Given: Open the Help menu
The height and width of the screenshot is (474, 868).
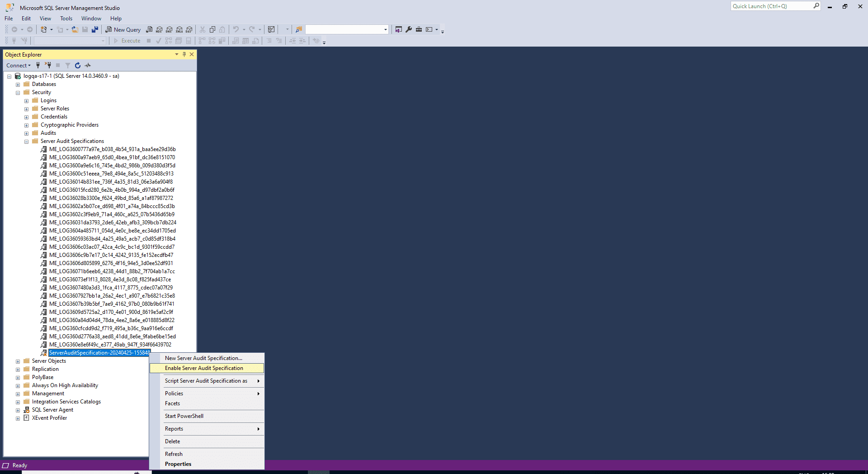Looking at the screenshot, I should coord(116,19).
